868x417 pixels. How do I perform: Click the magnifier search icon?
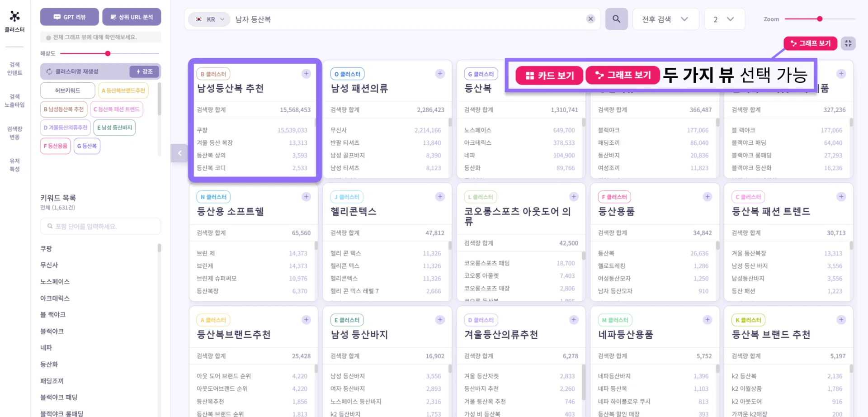coord(616,19)
